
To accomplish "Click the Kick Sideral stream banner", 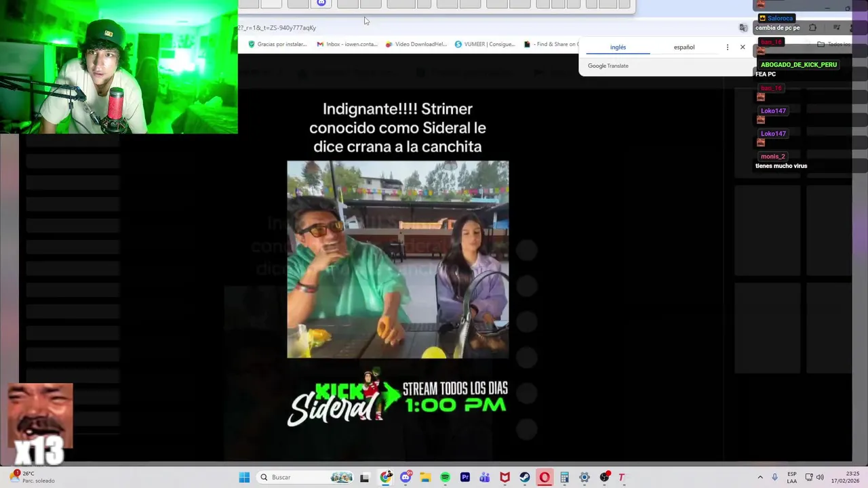I will coord(397,399).
